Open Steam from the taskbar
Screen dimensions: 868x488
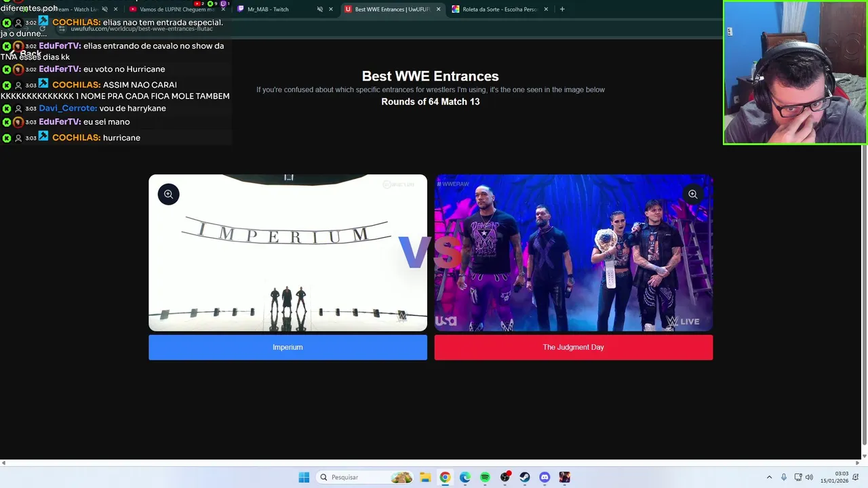tap(525, 477)
